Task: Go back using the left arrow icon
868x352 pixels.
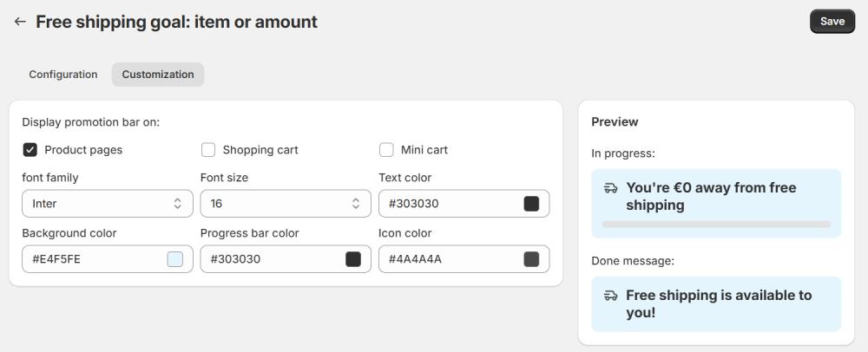Action: 20,22
